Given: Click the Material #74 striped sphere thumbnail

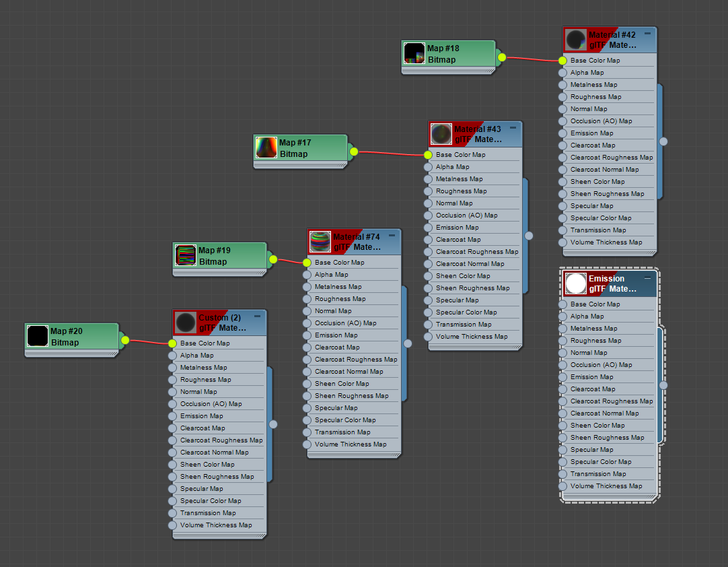Looking at the screenshot, I should point(320,242).
